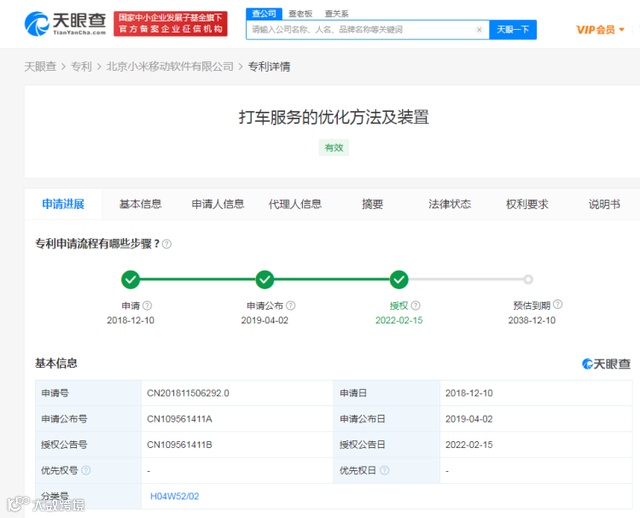Go to 专利 breadcrumb link
Image resolution: width=640 pixels, height=518 pixels.
pyautogui.click(x=81, y=66)
